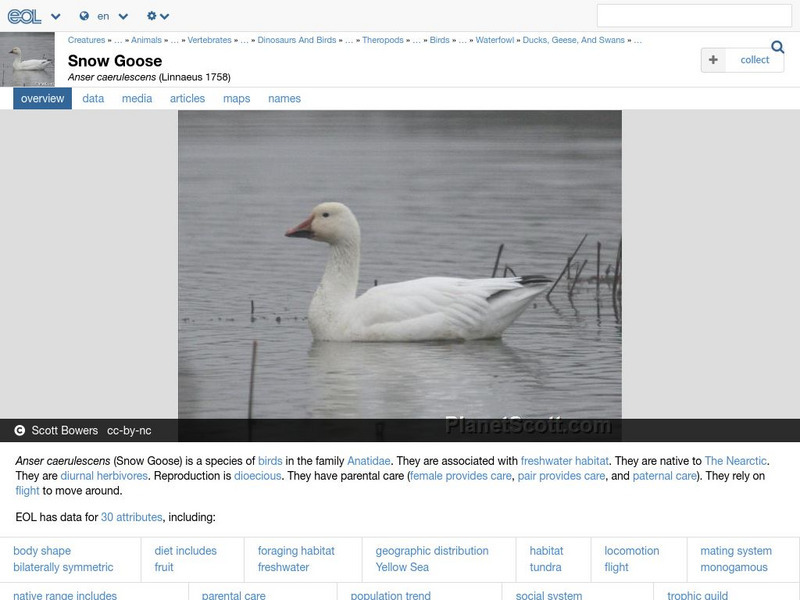This screenshot has height=600, width=800.
Task: Open the maps tab
Action: click(x=236, y=98)
